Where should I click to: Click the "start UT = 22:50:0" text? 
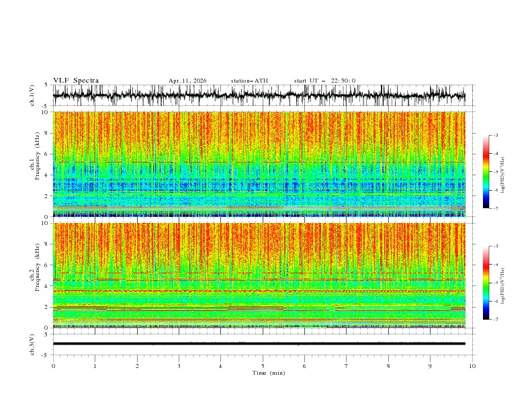point(324,81)
